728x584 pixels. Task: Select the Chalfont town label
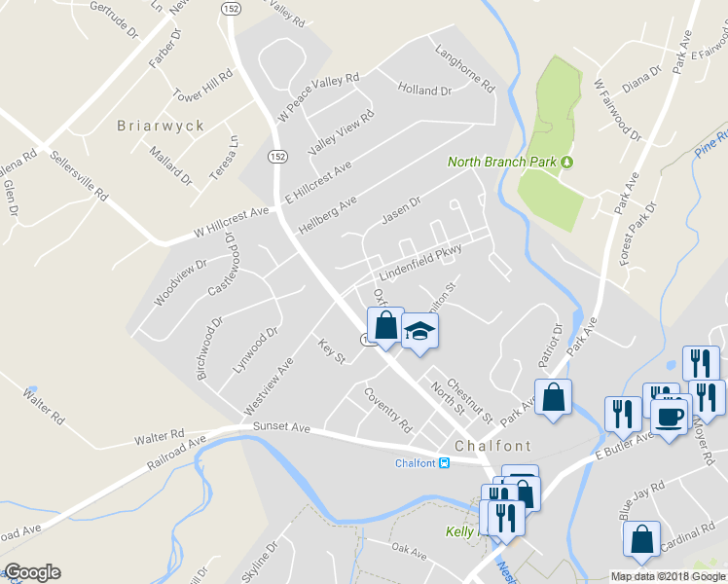[x=492, y=446]
